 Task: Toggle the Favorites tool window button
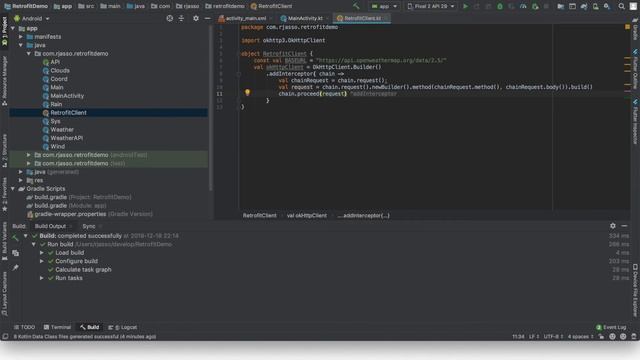(x=4, y=194)
